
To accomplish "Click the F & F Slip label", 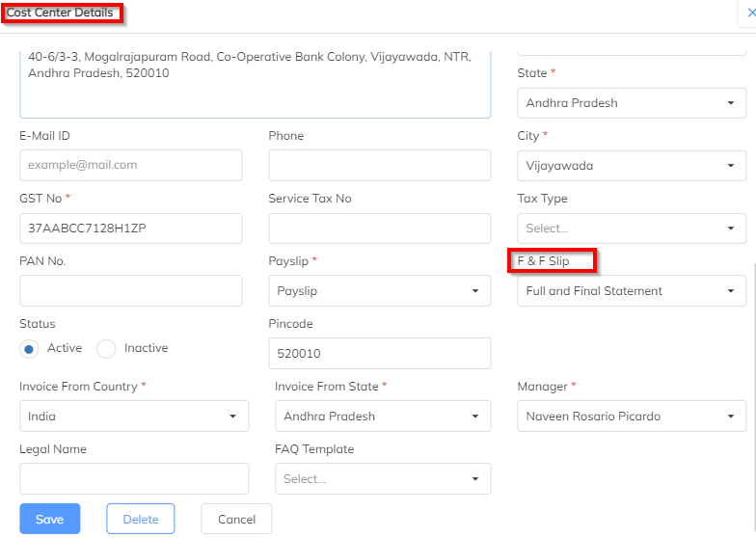I will click(x=543, y=260).
